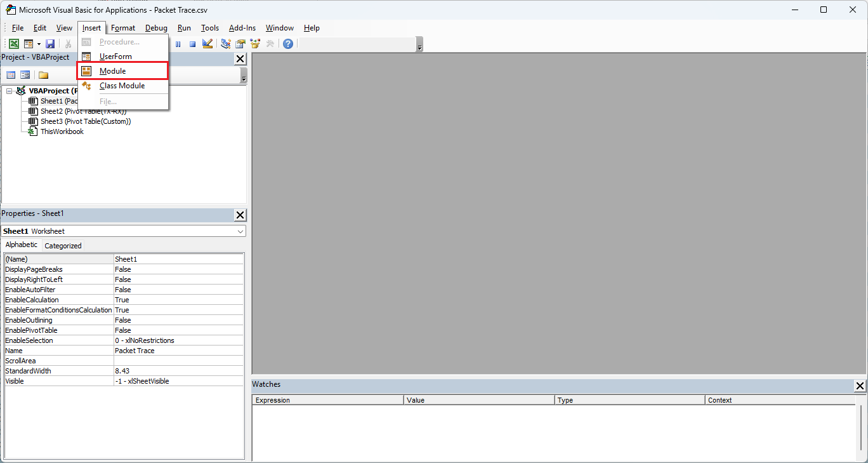Click the Properties Window toolbar icon
The height and width of the screenshot is (463, 868).
240,44
